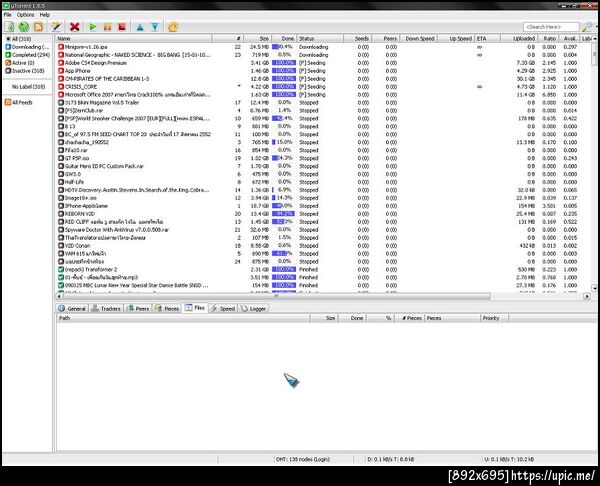Click the Move Up Queue arrow icon

[140, 27]
